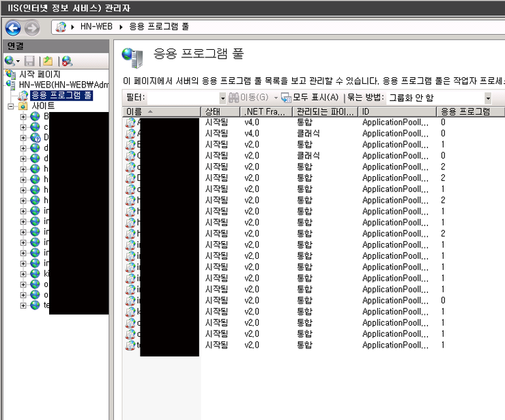505x420 pixels.
Task: Click the 시작 페이지 icon in tree
Action: pyautogui.click(x=11, y=74)
